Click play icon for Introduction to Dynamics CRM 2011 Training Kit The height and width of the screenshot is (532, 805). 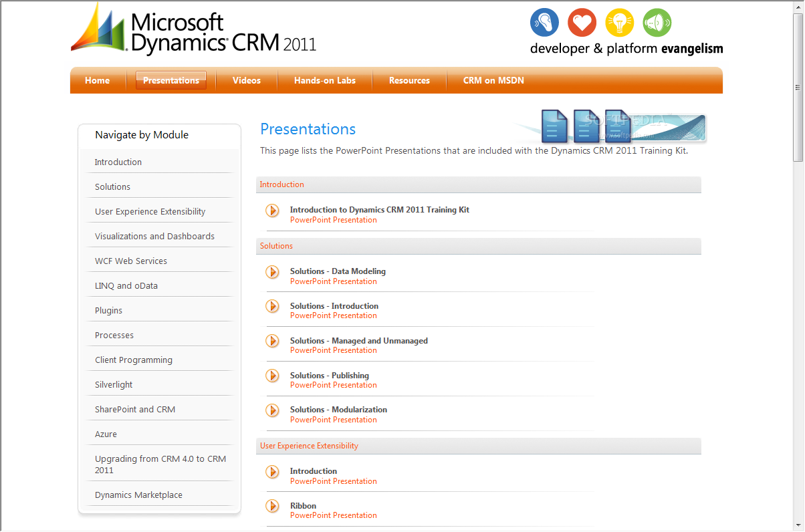pos(272,210)
